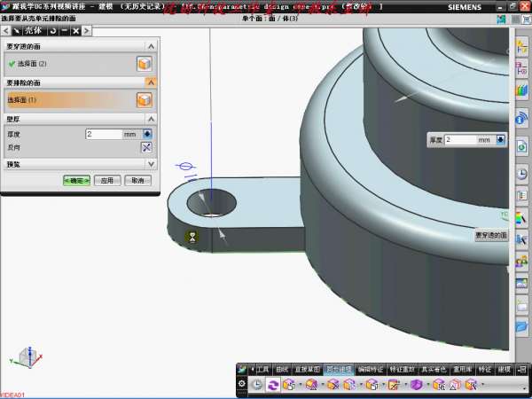532x399 pixels.
Task: Collapse the 要穿透的面 section
Action: coord(151,46)
